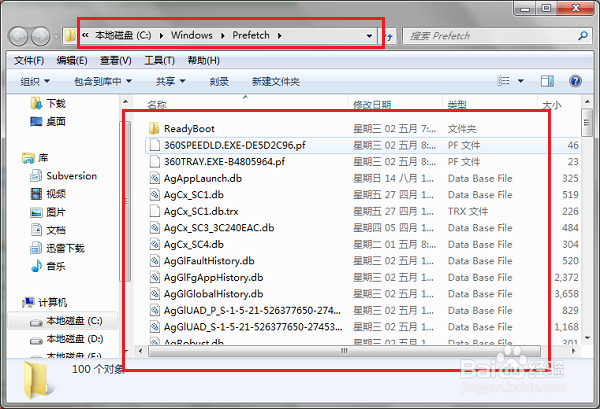Click the blue help icon
This screenshot has width=600, height=409.
575,81
